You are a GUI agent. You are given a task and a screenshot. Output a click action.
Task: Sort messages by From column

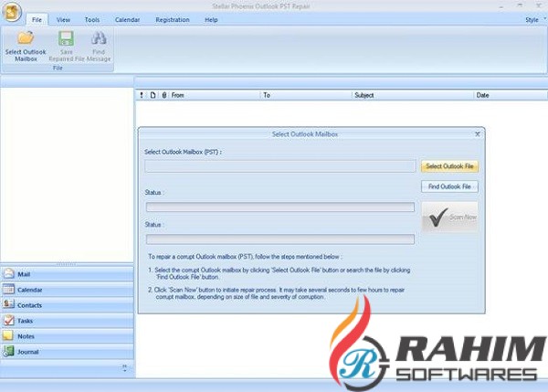(x=215, y=95)
